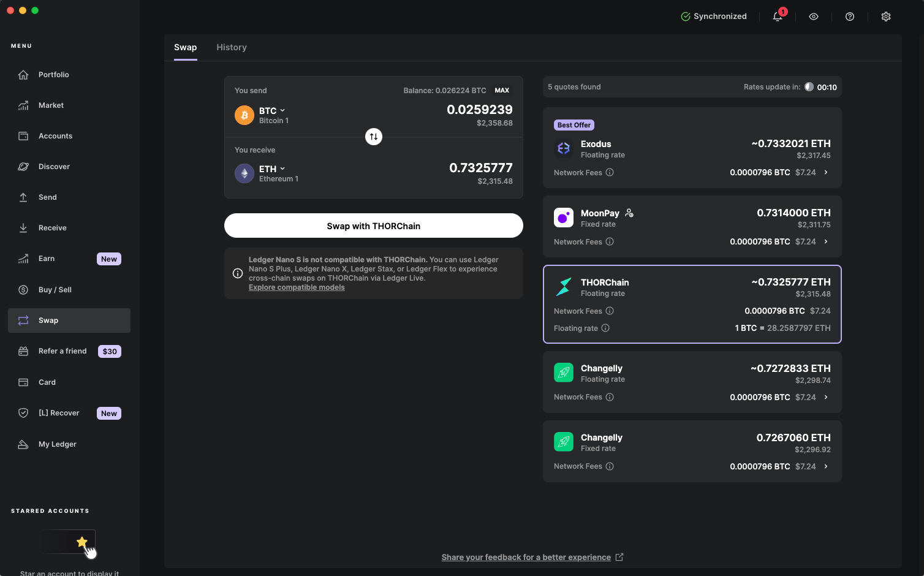Select the MoonPay fixed rate quote
This screenshot has width=924, height=576.
click(x=692, y=226)
